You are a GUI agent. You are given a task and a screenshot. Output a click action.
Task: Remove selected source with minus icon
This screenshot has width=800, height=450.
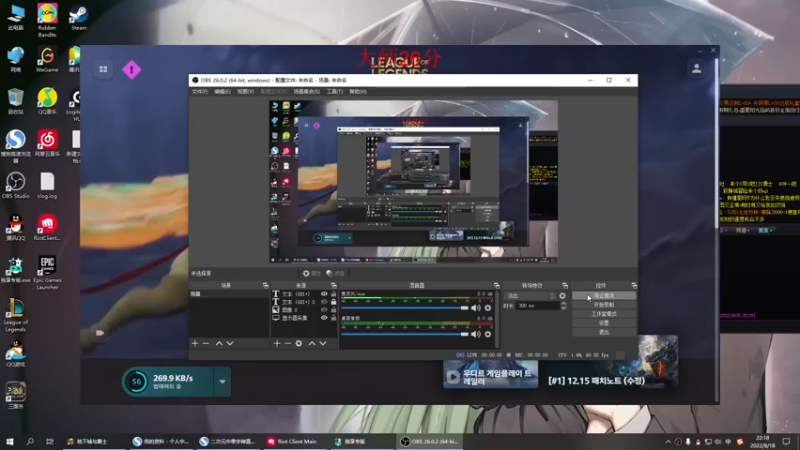288,343
